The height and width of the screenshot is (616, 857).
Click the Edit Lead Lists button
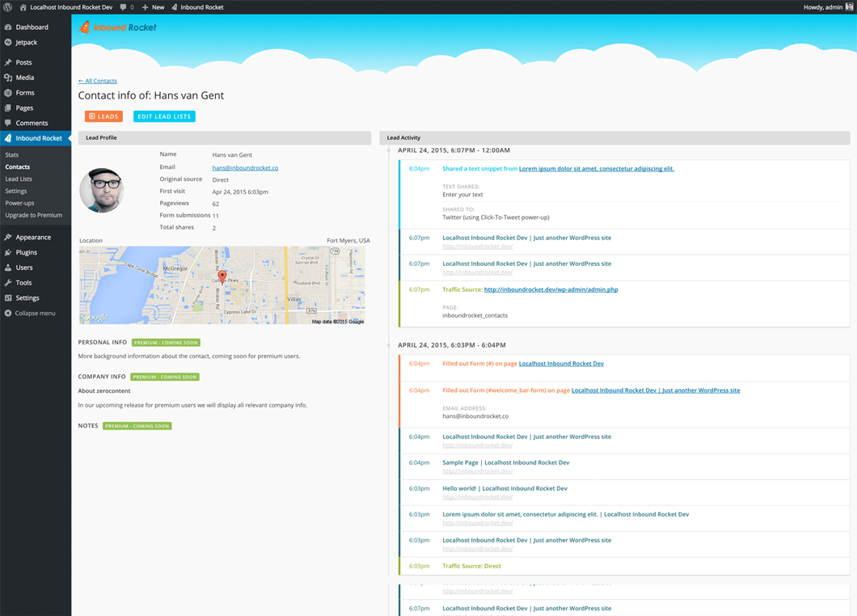(164, 116)
